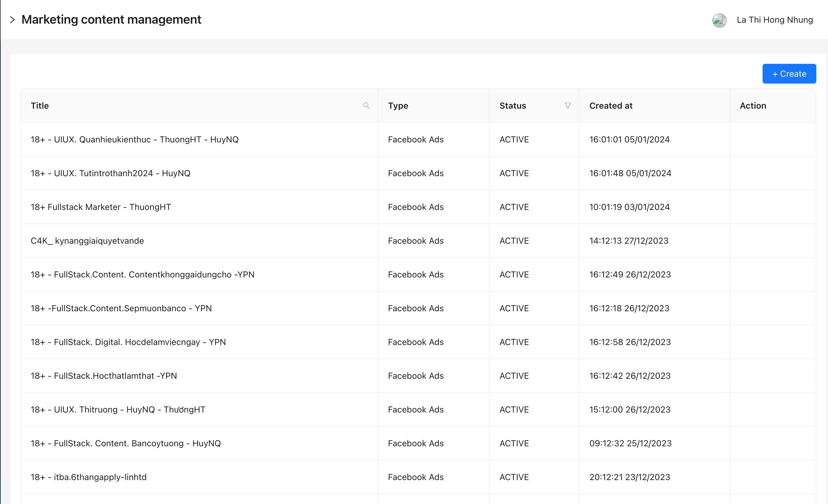828x504 pixels.
Task: Open the La Thi Hong Nhung user menu
Action: pyautogui.click(x=774, y=20)
